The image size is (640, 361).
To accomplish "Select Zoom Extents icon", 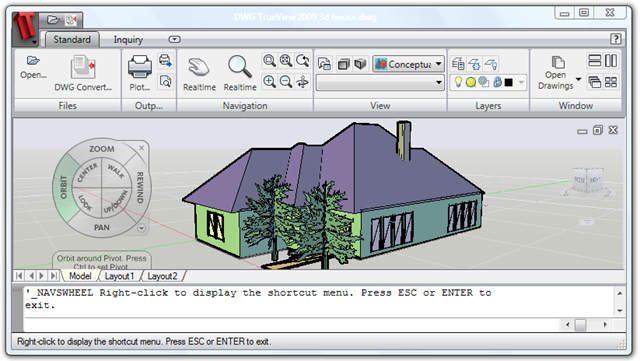I will point(286,61).
